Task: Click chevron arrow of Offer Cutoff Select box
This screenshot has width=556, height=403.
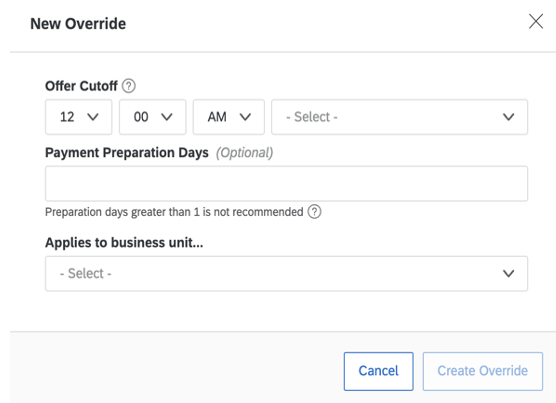Action: click(x=508, y=117)
